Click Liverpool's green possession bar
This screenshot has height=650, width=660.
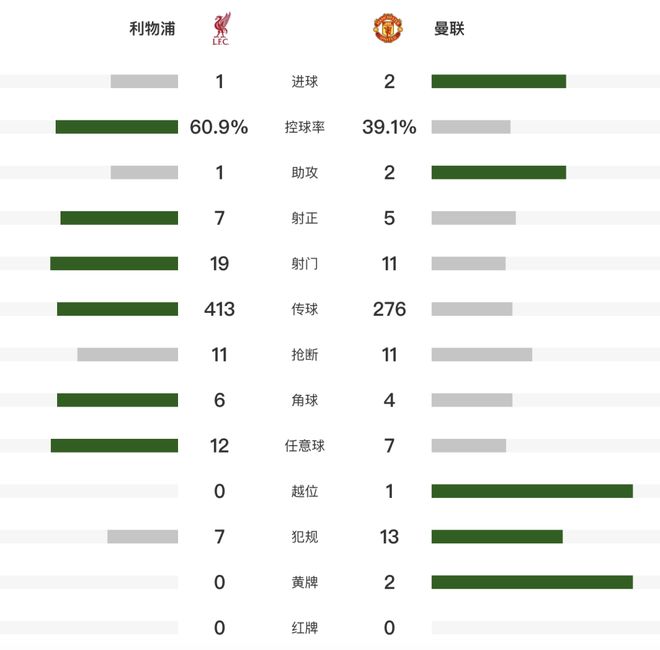click(x=116, y=127)
